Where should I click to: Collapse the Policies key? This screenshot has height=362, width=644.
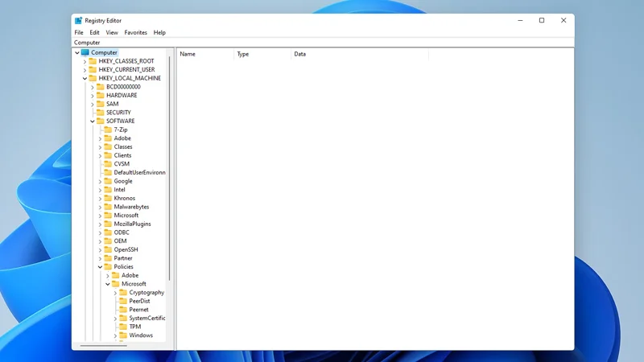click(100, 267)
